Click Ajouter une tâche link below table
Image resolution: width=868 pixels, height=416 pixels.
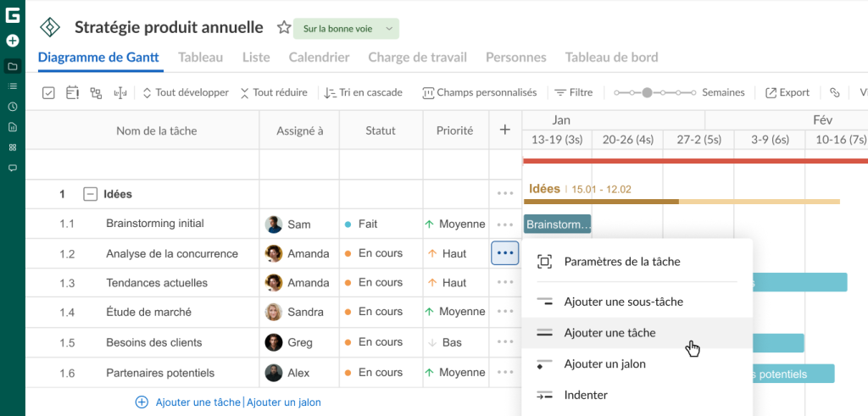click(x=198, y=402)
